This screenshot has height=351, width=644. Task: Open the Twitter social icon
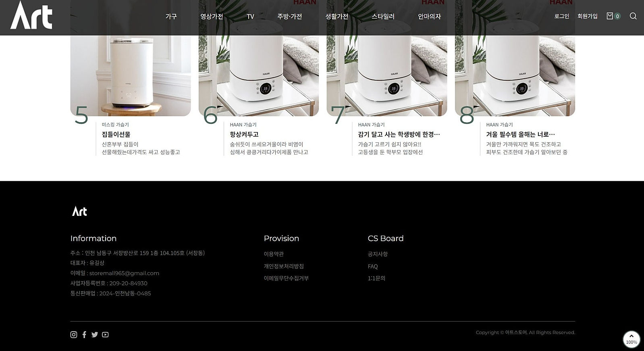pyautogui.click(x=95, y=334)
